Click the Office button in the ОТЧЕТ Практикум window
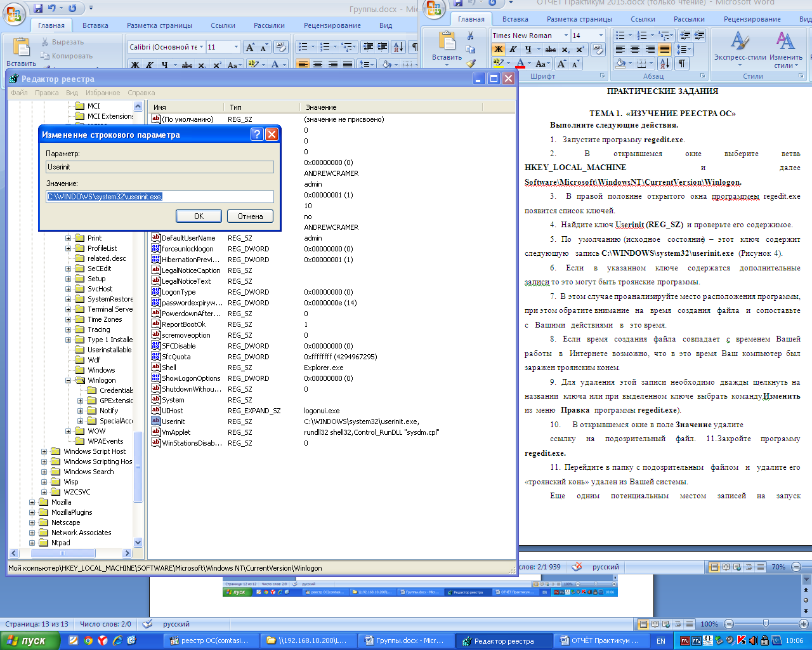The image size is (812, 650). click(x=434, y=9)
